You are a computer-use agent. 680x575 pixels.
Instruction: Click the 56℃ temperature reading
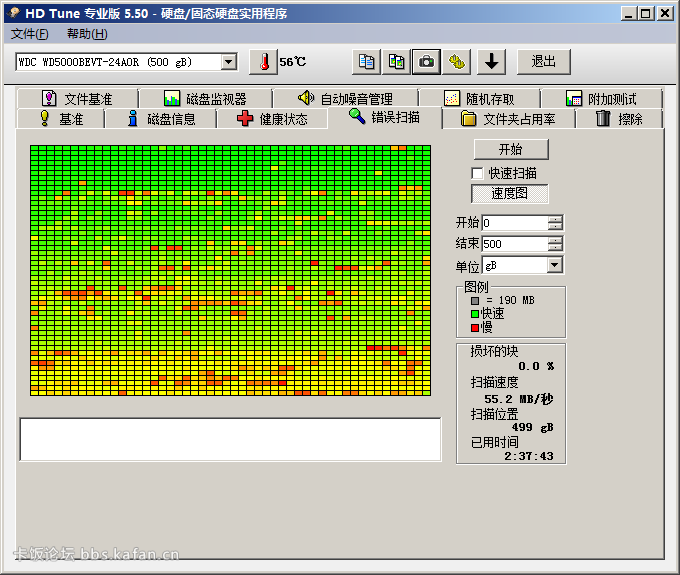[293, 62]
